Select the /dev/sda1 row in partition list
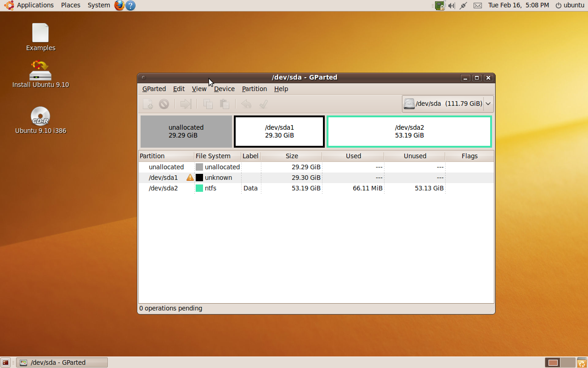 coord(316,178)
